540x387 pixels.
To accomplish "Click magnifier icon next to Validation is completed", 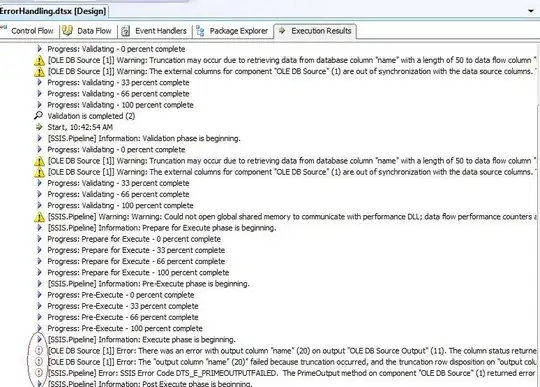I will point(39,116).
